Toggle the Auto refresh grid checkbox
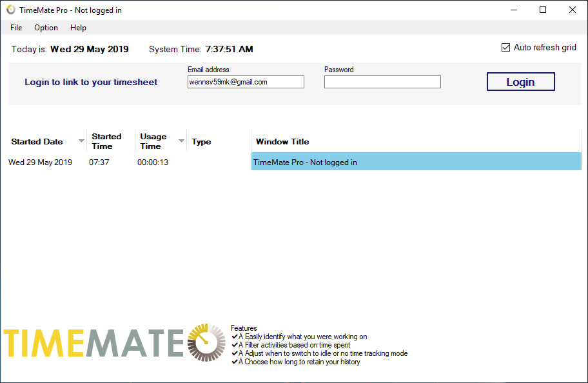Screen dimensions: 588x383 tap(505, 46)
